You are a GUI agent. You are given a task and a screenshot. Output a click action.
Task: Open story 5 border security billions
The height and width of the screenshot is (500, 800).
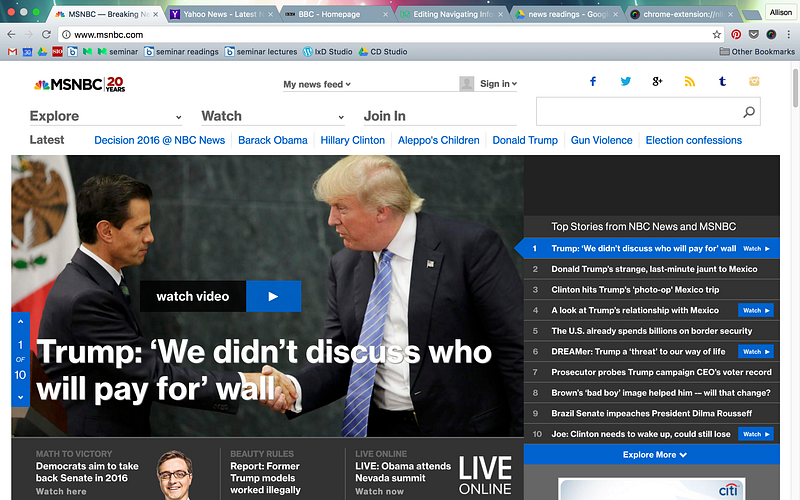(652, 331)
